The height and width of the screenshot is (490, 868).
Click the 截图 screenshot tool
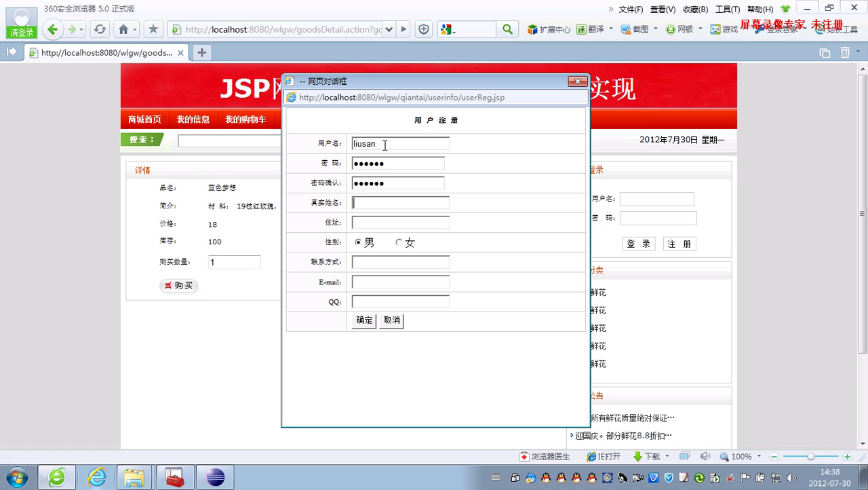[634, 29]
